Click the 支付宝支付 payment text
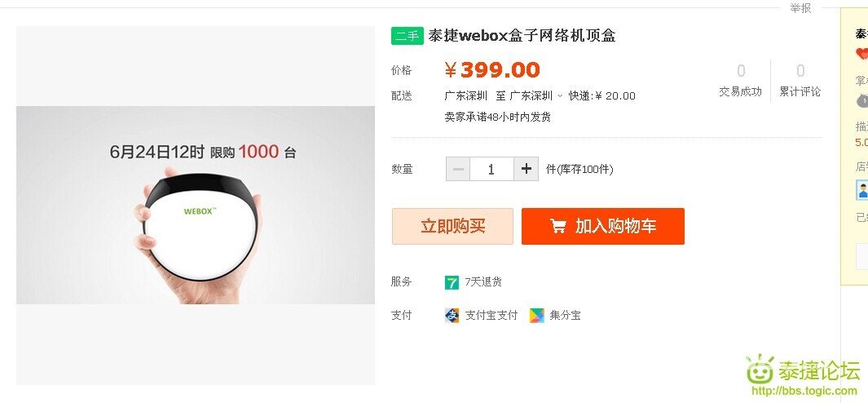Viewport: 868px width, 403px height. pos(491,316)
